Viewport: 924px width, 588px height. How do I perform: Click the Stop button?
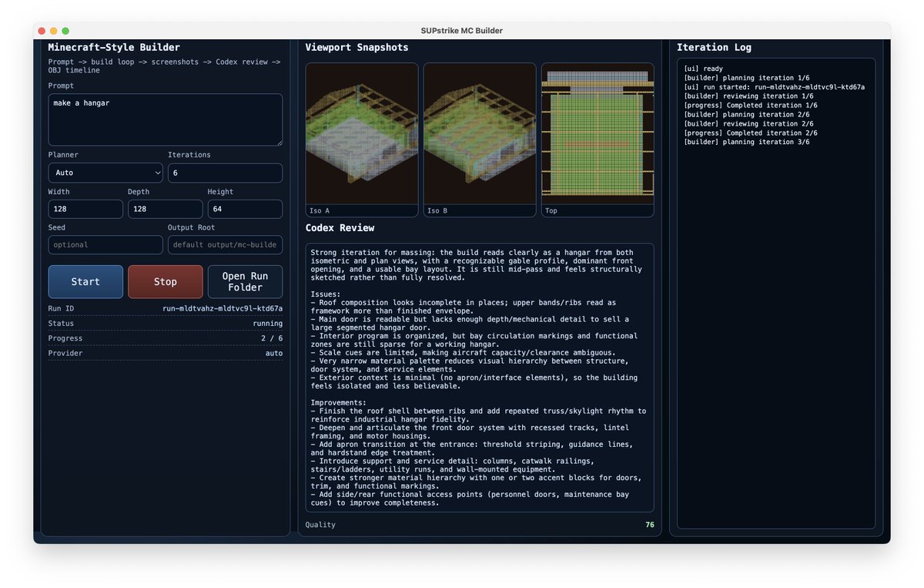166,281
